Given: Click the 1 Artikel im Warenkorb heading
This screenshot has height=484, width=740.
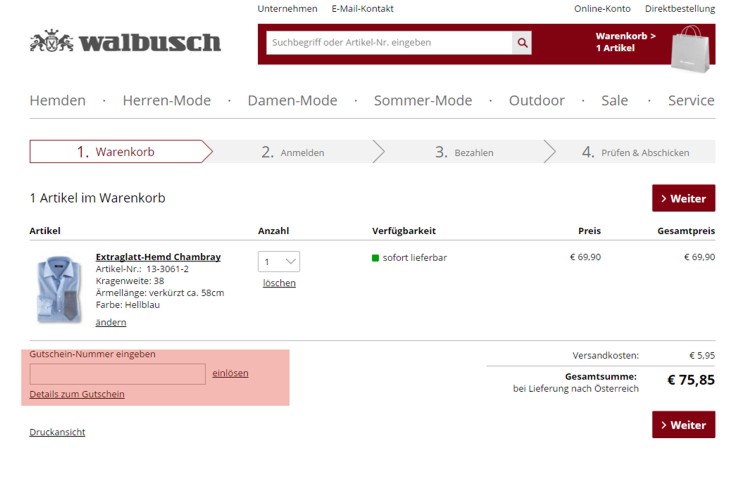Looking at the screenshot, I should 97,198.
